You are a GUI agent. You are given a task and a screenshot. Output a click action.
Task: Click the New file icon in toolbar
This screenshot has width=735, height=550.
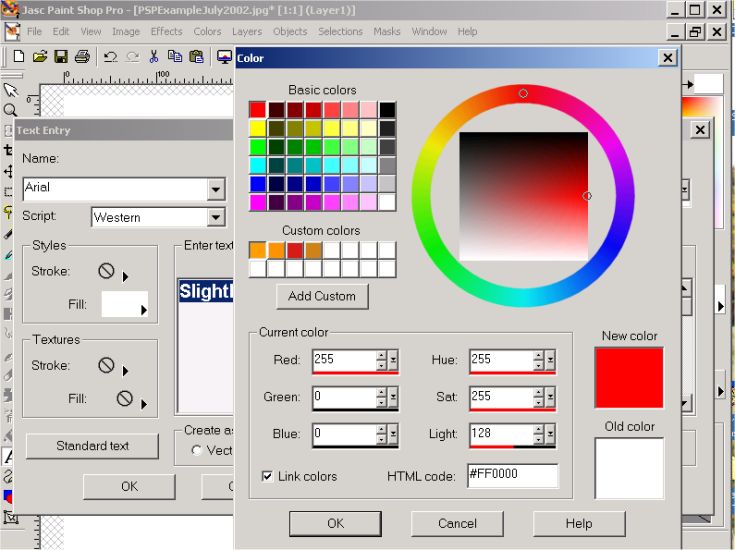click(x=18, y=56)
